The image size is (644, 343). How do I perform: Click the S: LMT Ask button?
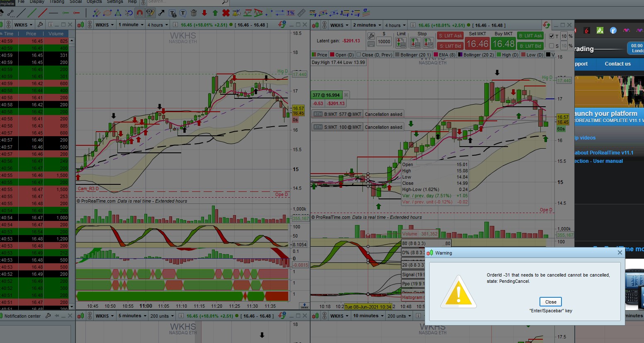click(x=450, y=36)
